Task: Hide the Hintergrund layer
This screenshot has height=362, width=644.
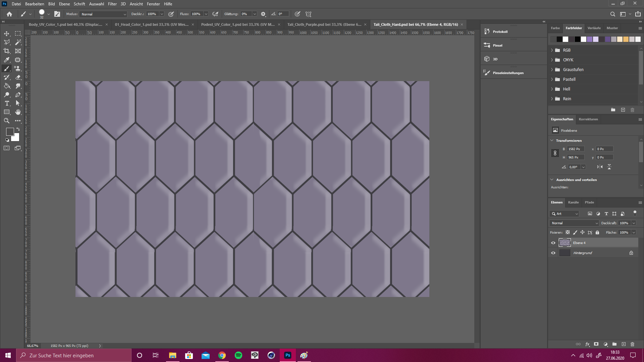Action: click(553, 253)
